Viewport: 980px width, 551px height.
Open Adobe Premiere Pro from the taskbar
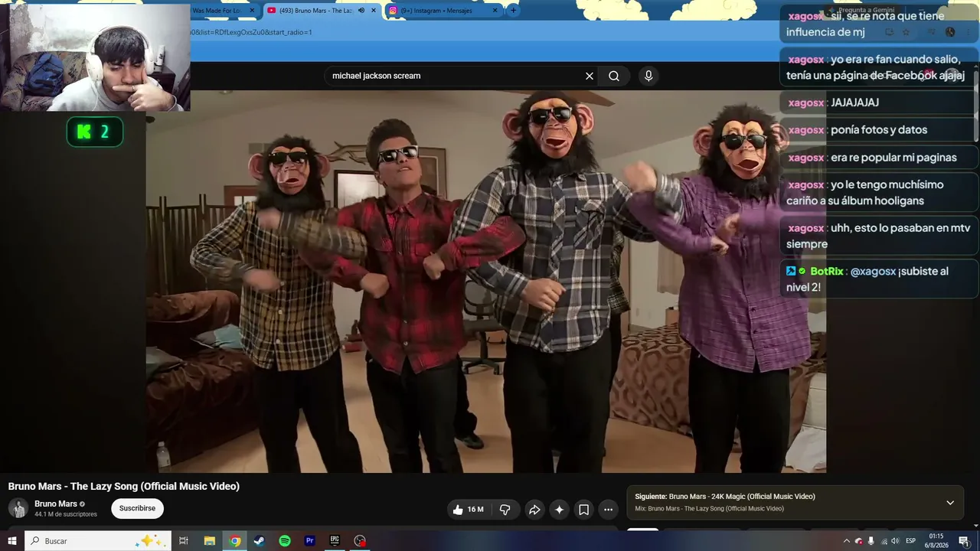[x=310, y=541]
